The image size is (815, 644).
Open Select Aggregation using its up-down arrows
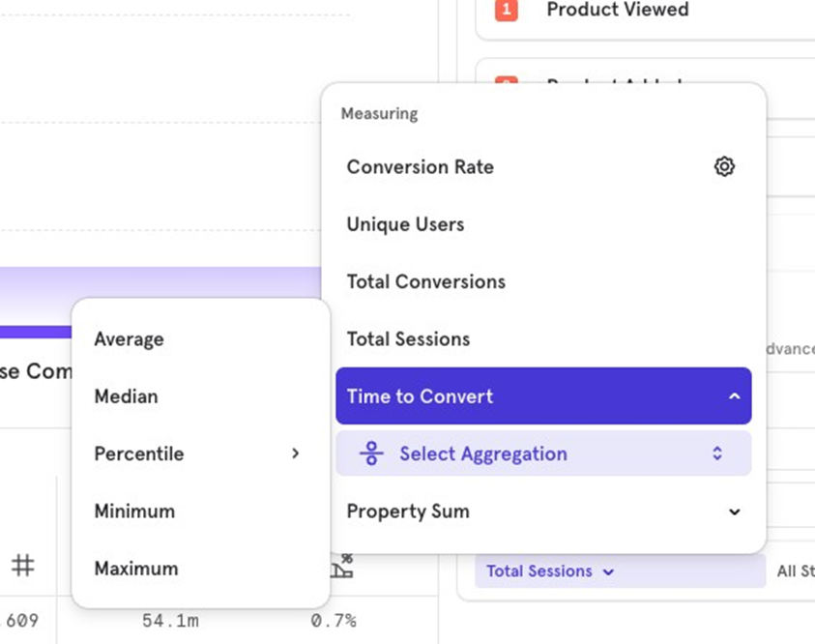(716, 454)
